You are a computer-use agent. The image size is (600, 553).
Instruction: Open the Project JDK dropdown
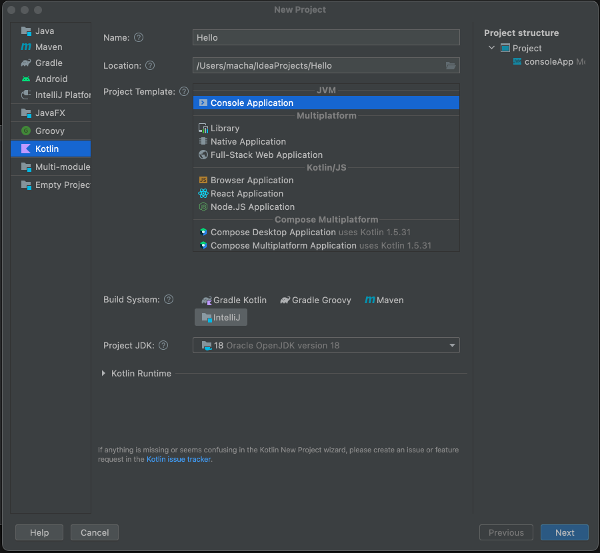pos(326,345)
